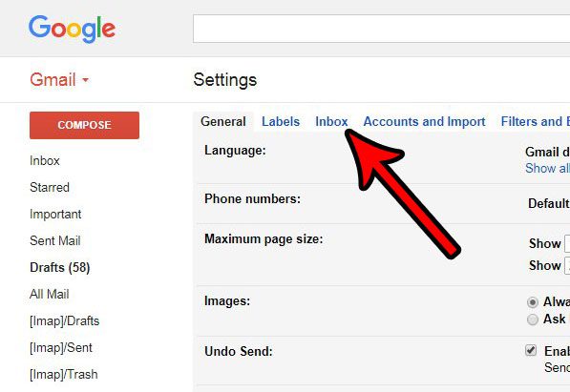Open Sent Mail folder

[55, 240]
